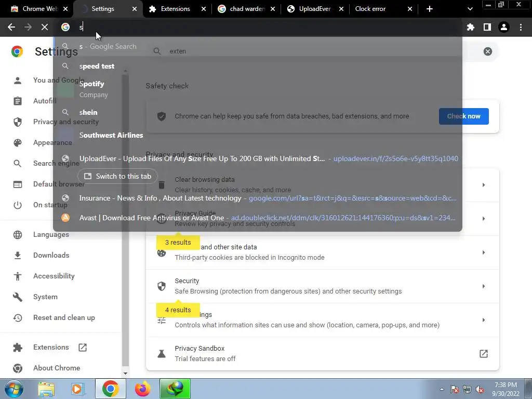Image resolution: width=532 pixels, height=399 pixels.
Task: Choose the 's - Google Search' suggestion
Action: pos(258,46)
